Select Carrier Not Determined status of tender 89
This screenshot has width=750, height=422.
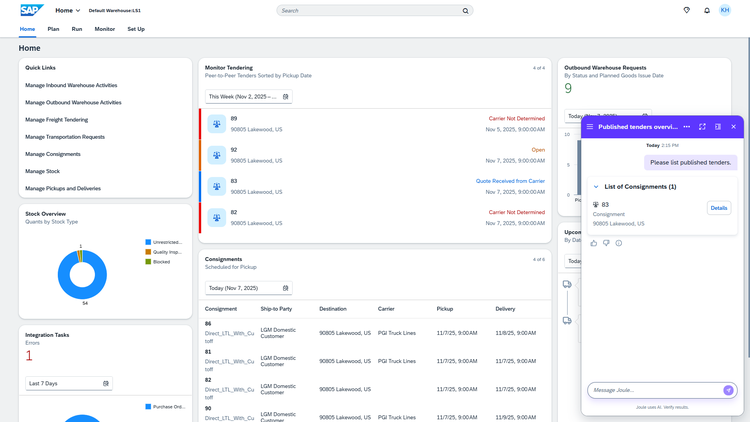pos(517,119)
